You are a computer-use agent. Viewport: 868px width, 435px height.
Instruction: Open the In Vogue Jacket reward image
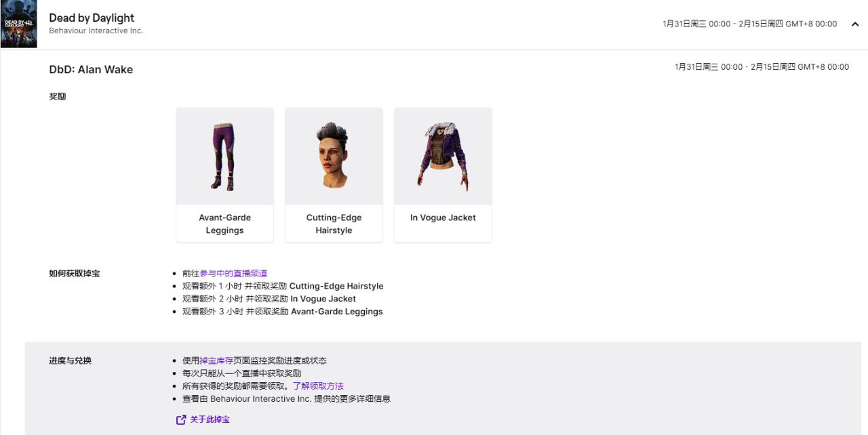443,157
